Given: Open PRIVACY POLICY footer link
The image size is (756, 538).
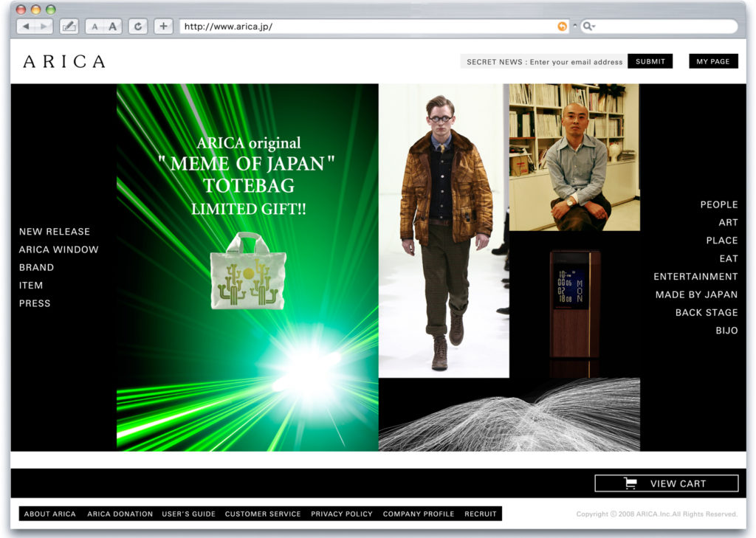Looking at the screenshot, I should pos(342,514).
